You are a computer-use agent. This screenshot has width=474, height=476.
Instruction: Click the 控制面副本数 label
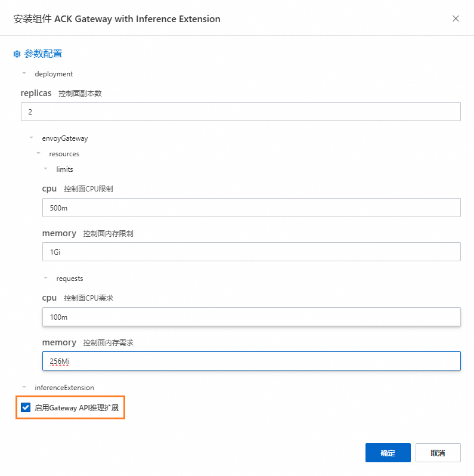click(x=80, y=94)
